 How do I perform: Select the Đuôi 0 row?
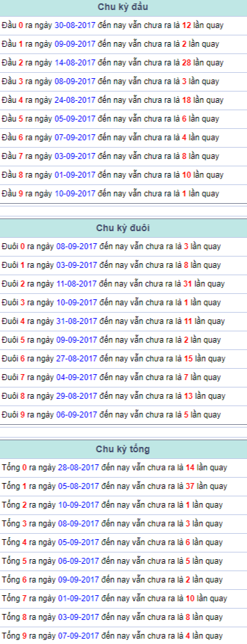pyautogui.click(x=123, y=247)
